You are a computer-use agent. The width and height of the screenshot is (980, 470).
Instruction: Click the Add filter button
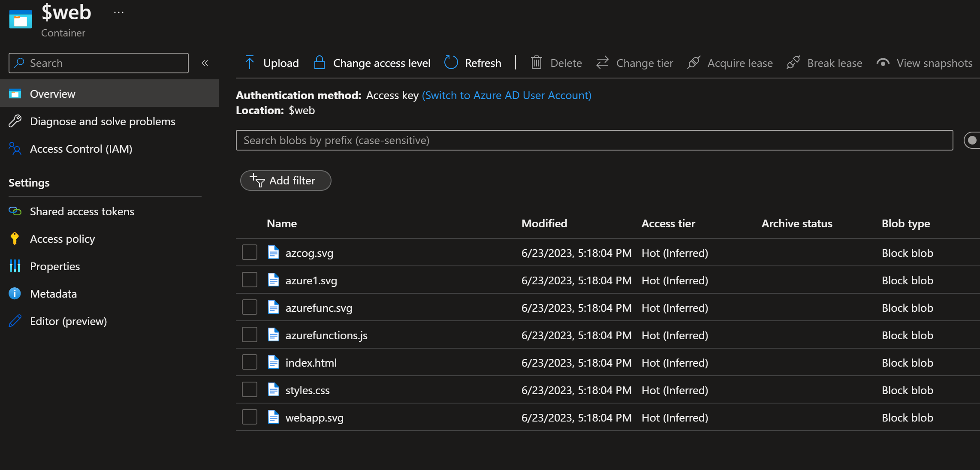[x=286, y=181]
